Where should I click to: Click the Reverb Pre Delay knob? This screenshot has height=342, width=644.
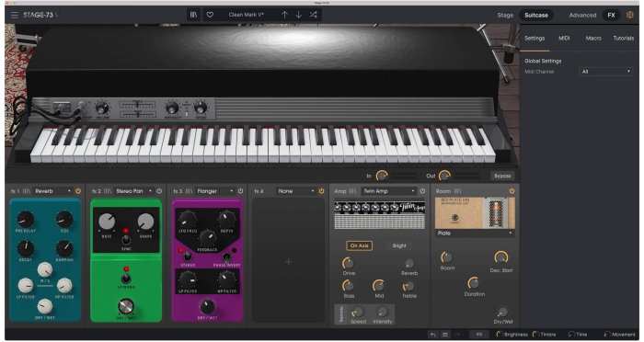tap(26, 220)
